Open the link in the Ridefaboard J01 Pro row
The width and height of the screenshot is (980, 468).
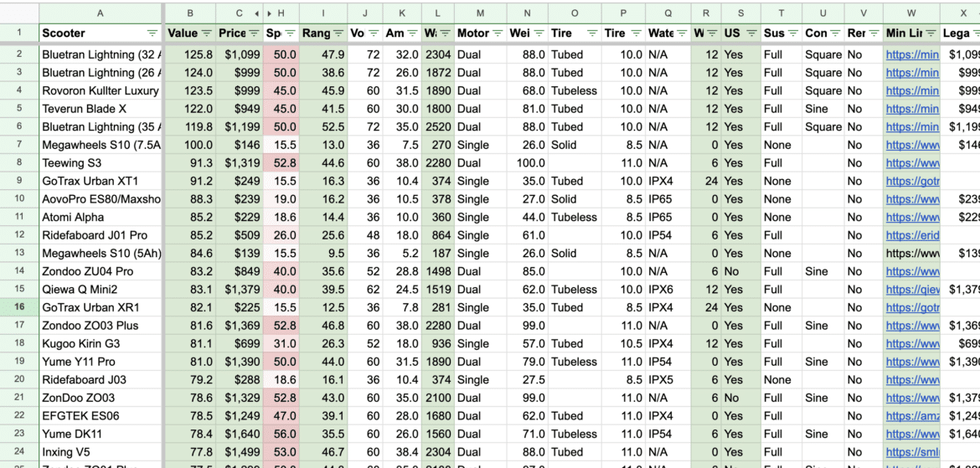912,235
